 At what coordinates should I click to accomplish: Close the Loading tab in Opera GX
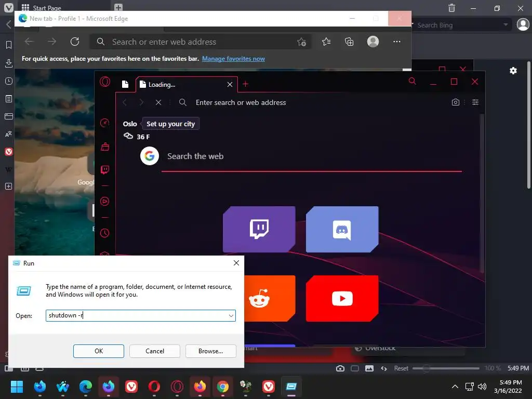click(230, 85)
